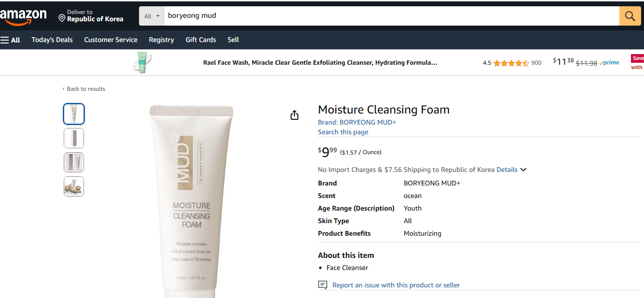This screenshot has width=644, height=298.
Task: Click the search field containing boryeong mud
Action: coord(392,16)
